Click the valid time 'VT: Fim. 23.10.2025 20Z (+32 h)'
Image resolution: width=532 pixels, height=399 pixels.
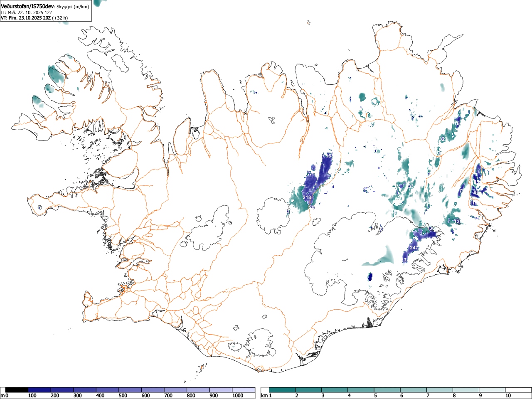[x=34, y=18]
